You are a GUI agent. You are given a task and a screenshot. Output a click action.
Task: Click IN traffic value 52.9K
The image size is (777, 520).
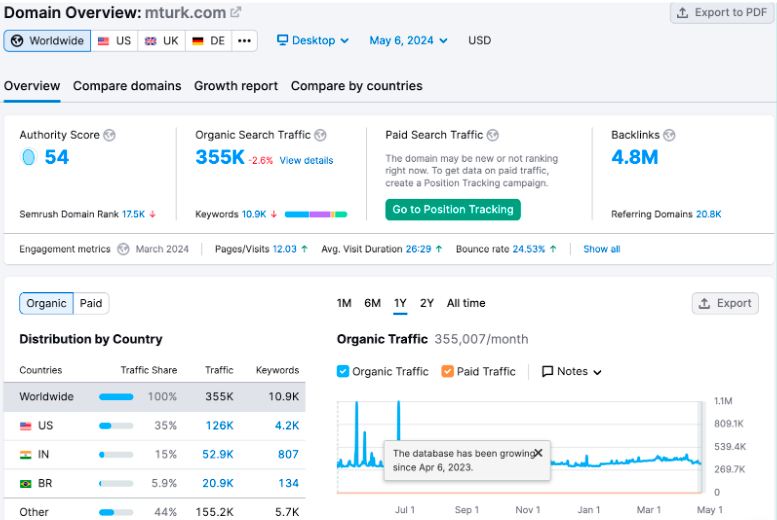coord(218,454)
